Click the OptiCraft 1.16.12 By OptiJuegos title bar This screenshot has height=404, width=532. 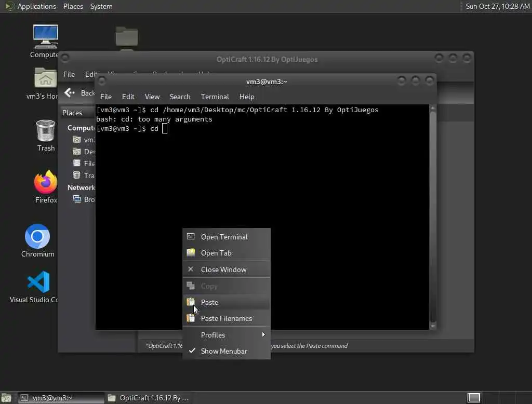pyautogui.click(x=267, y=59)
